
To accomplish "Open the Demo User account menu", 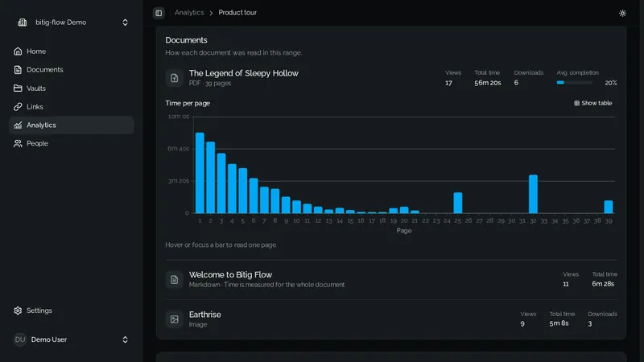I will tap(71, 339).
